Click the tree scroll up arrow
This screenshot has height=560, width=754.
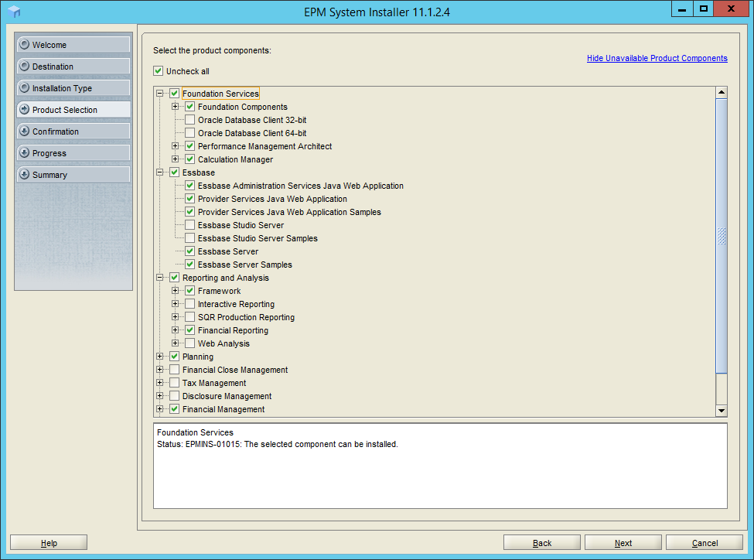[x=722, y=92]
